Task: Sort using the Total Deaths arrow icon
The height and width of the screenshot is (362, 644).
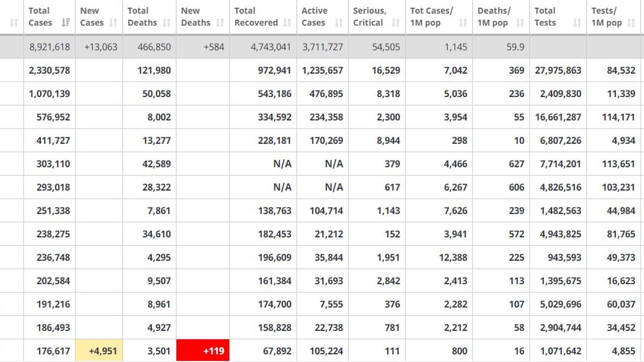Action: click(x=166, y=23)
